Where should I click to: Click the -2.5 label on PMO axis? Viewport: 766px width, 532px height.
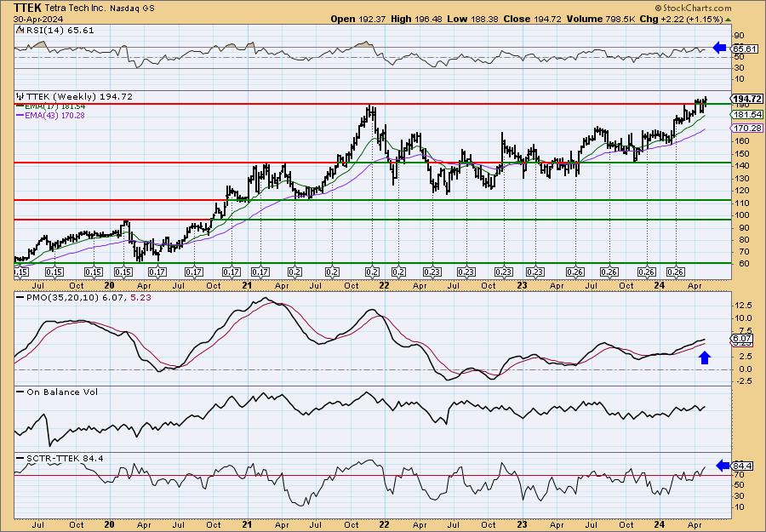[742, 381]
